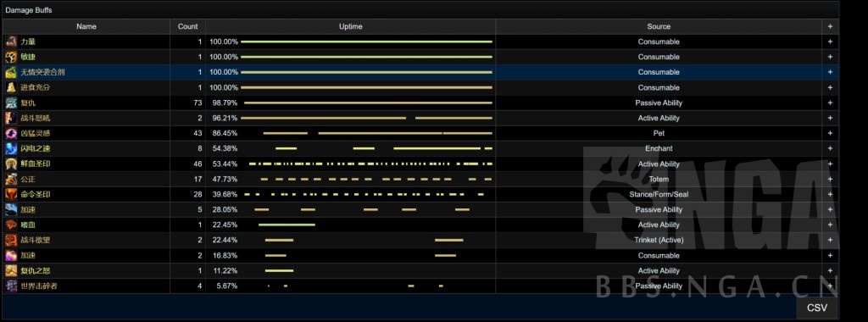
Task: Click the 嗜血 ability icon
Action: (x=11, y=225)
